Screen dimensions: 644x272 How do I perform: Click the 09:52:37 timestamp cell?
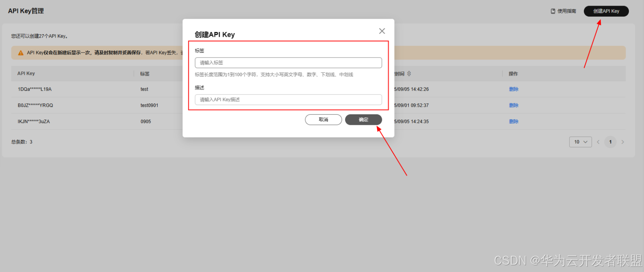(x=412, y=106)
